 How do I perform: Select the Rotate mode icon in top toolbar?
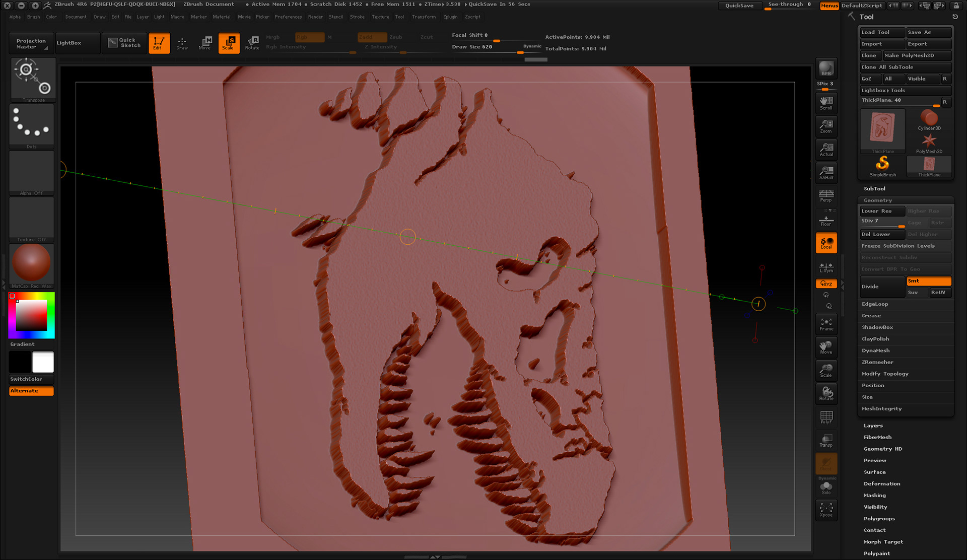click(x=252, y=43)
